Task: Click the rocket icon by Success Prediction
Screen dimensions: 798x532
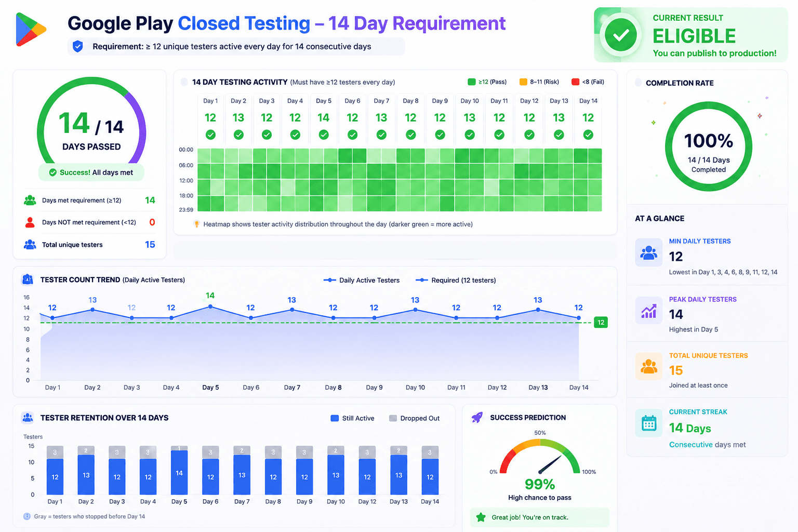Action: 477,418
